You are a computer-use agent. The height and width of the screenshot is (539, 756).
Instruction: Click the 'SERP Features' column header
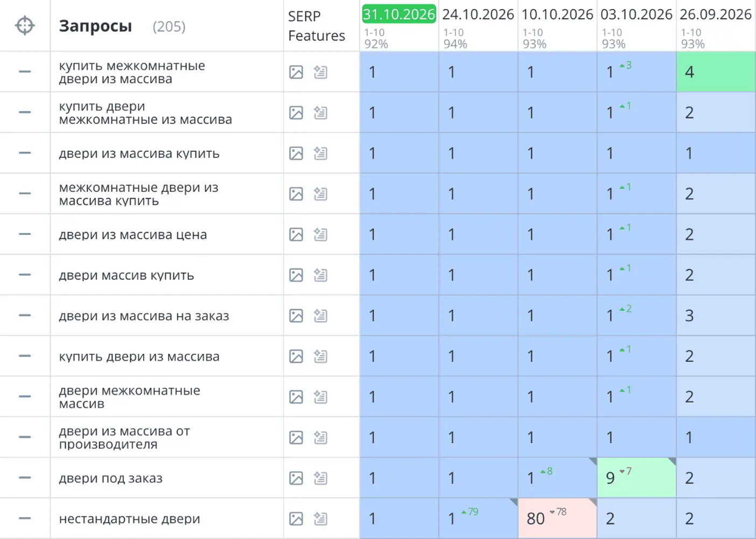click(317, 26)
